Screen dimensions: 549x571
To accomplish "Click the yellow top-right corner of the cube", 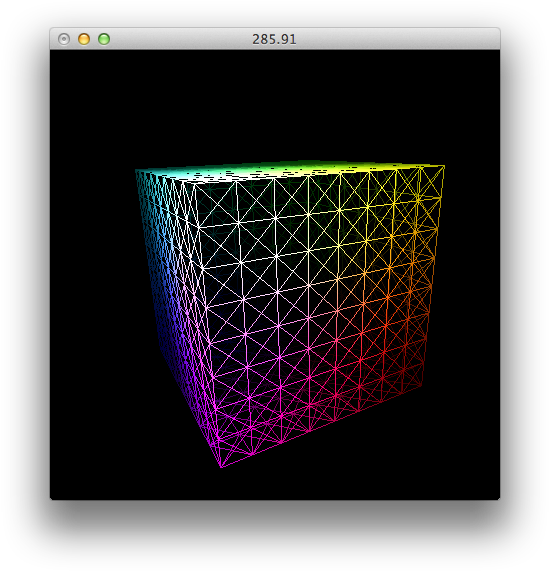I will 443,167.
